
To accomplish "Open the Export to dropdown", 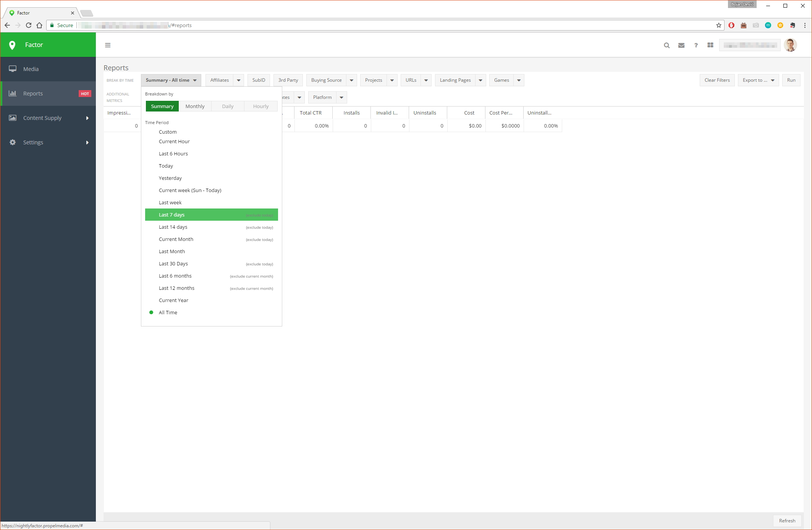I will pos(758,80).
